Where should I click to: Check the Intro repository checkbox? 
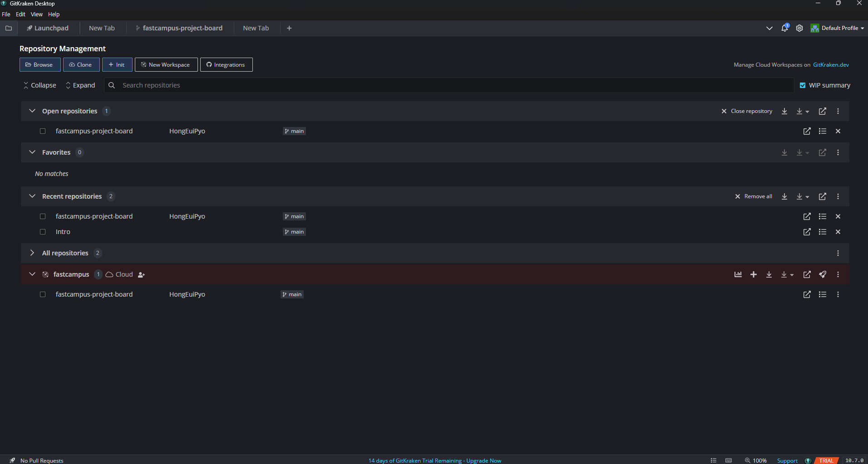coord(43,232)
